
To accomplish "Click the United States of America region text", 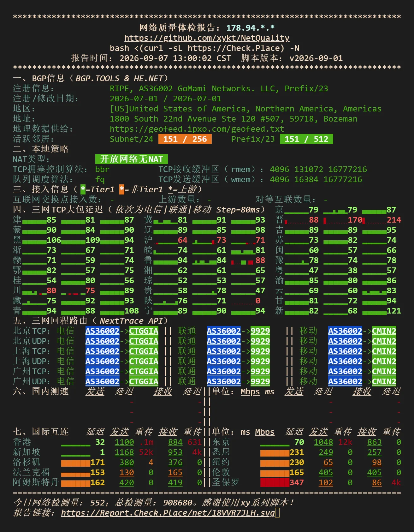I will coord(245,109).
